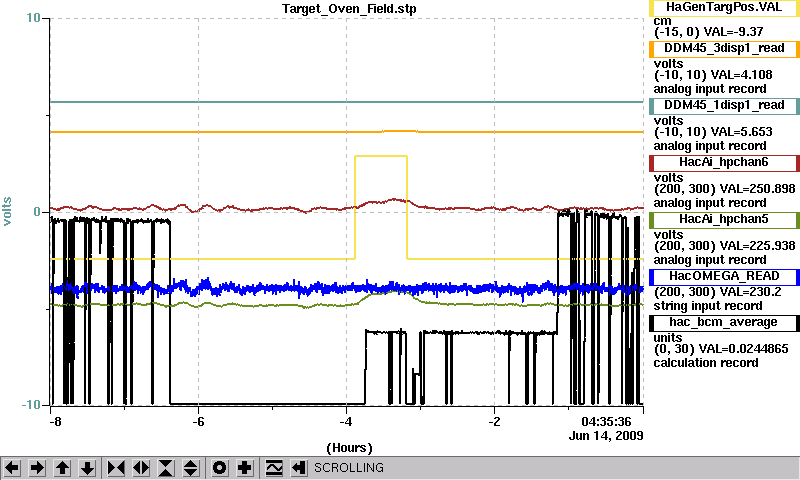The width and height of the screenshot is (800, 480).
Task: Click the pan right arrow button
Action: [x=37, y=468]
